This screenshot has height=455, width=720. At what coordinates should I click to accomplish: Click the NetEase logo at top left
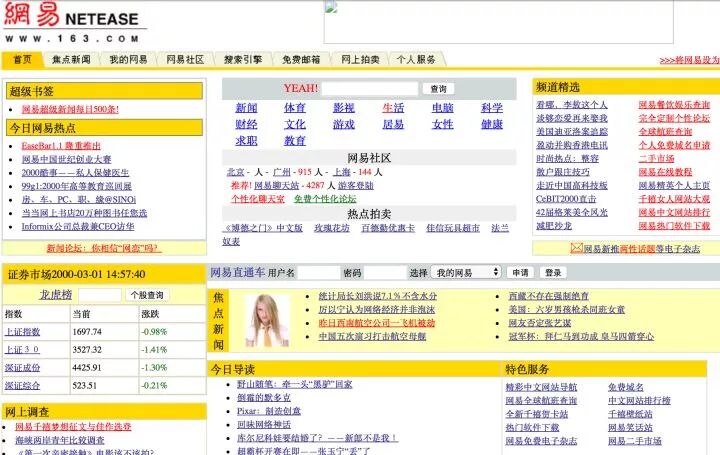pos(73,22)
